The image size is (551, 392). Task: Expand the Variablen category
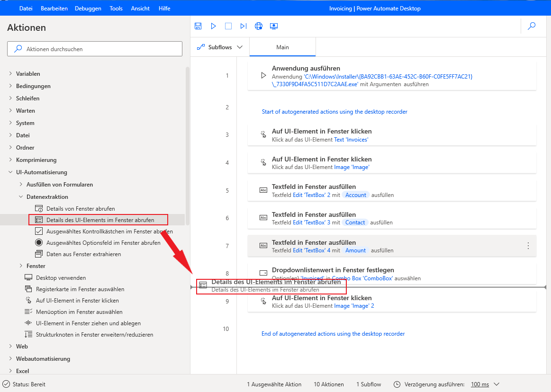[10, 73]
